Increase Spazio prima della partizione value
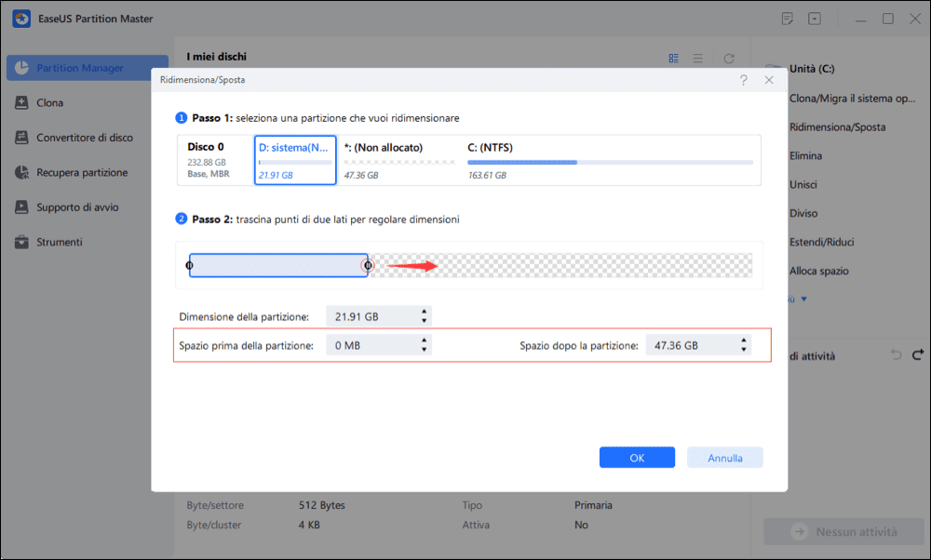Image resolution: width=931 pixels, height=560 pixels. click(424, 340)
